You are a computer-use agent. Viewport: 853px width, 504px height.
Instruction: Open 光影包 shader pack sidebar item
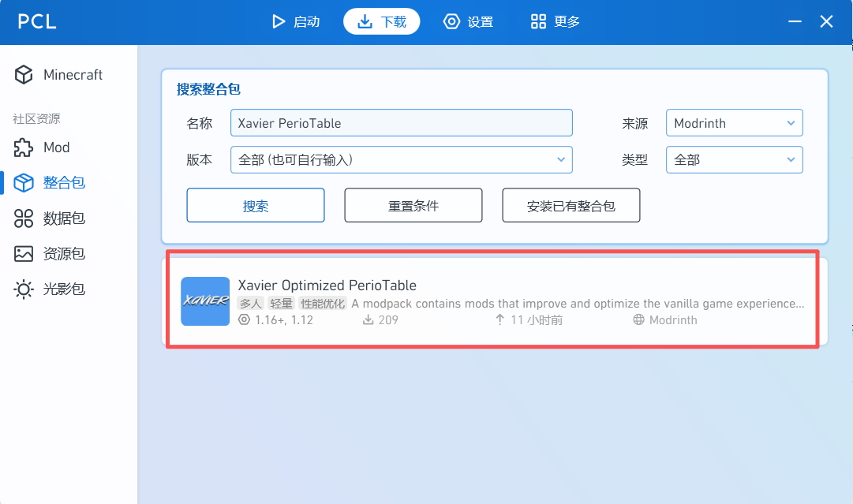(x=69, y=289)
